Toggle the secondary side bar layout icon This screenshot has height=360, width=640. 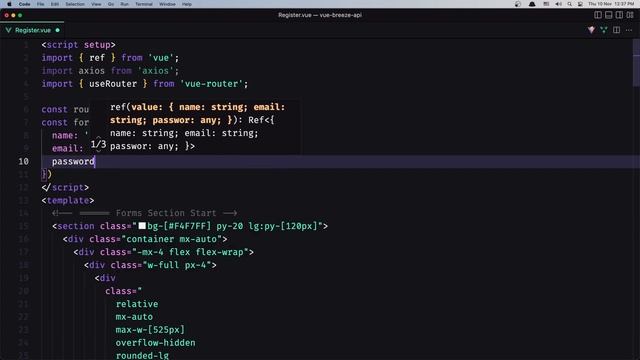[619, 15]
